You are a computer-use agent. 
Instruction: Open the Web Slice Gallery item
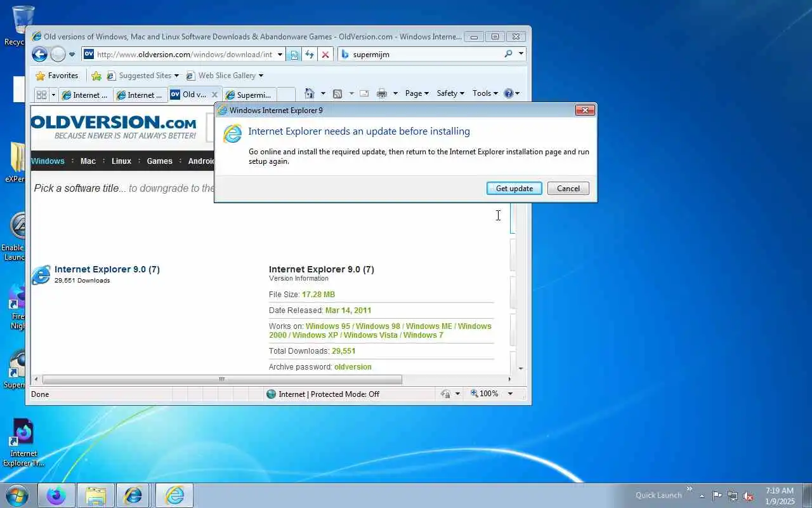(x=224, y=76)
